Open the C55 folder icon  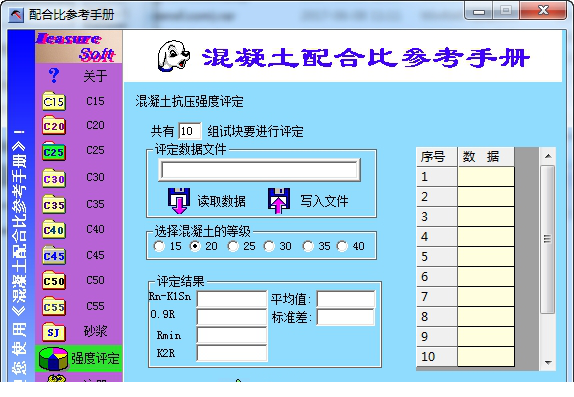tap(54, 306)
